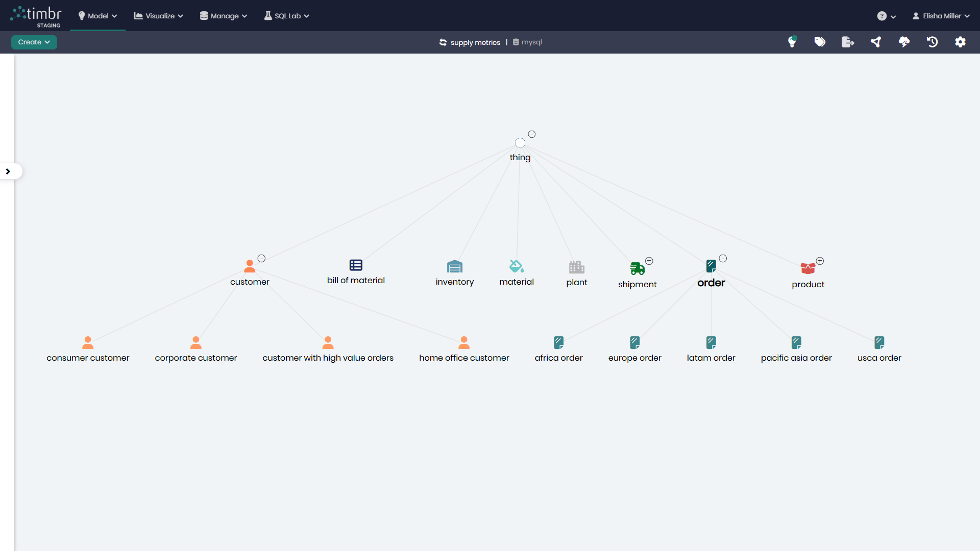The height and width of the screenshot is (551, 980).
Task: Click the Timbr STAGING logo
Action: coord(36,15)
